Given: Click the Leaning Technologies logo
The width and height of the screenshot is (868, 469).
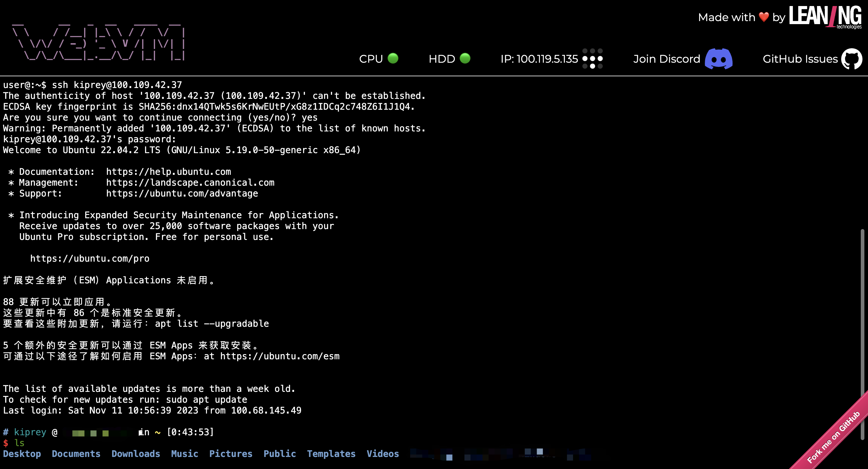Looking at the screenshot, I should click(x=825, y=17).
